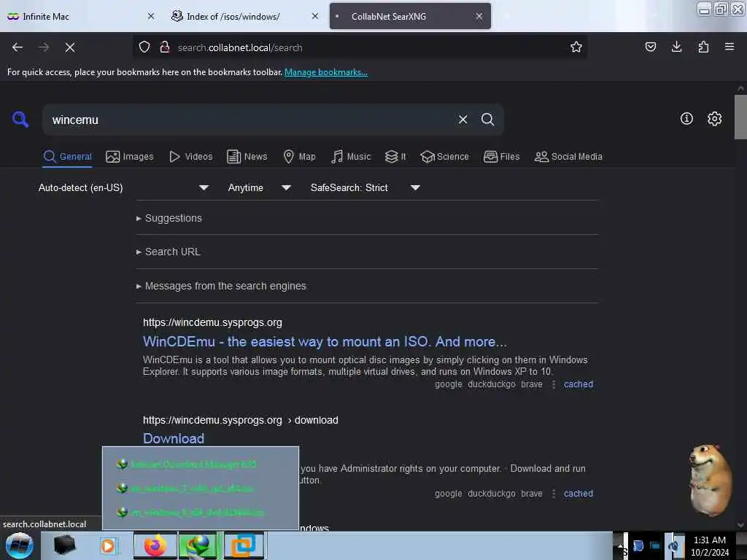Viewport: 747px width, 560px height.
Task: Open cached copy of Download result
Action: [578, 494]
